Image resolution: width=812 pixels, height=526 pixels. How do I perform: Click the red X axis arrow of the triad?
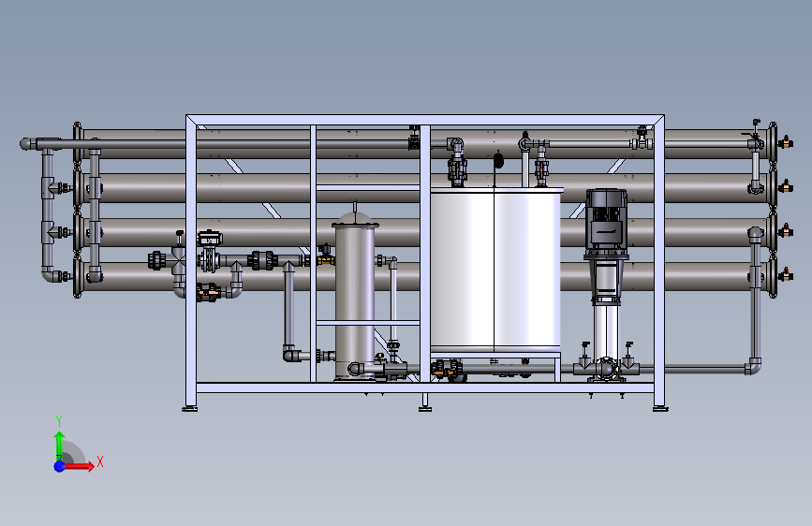pos(79,466)
